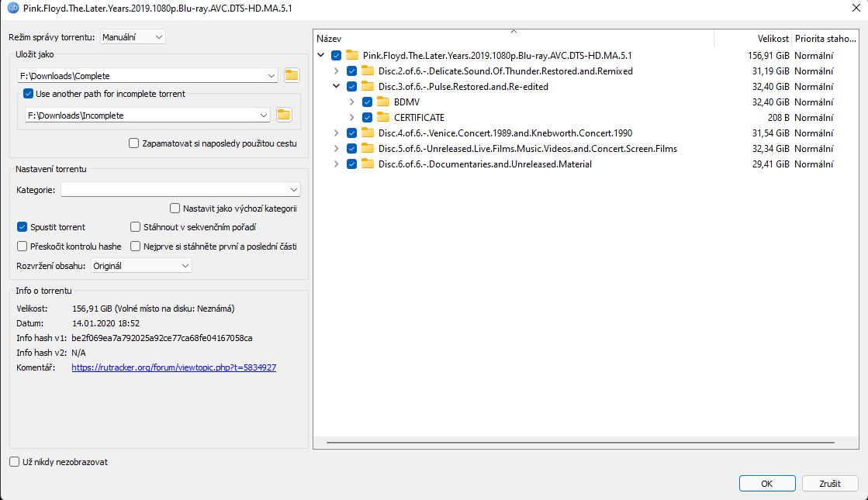Expand Disc.5.of.6 Unreleased Live Films folder
The height and width of the screenshot is (500, 868).
coord(336,148)
